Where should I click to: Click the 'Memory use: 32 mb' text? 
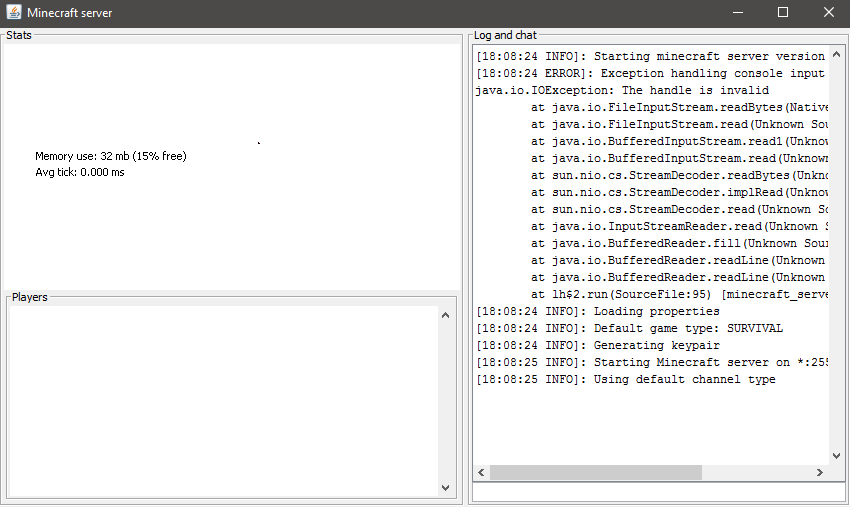(x=82, y=156)
